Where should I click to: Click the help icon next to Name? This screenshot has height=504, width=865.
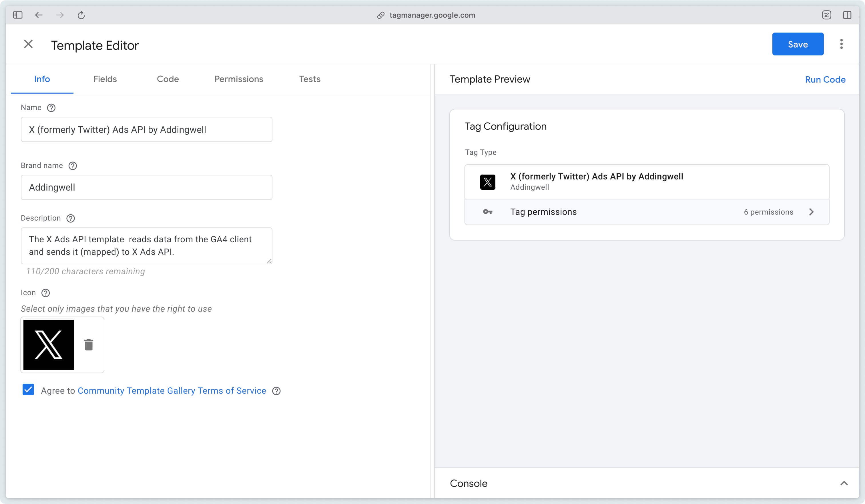(51, 108)
